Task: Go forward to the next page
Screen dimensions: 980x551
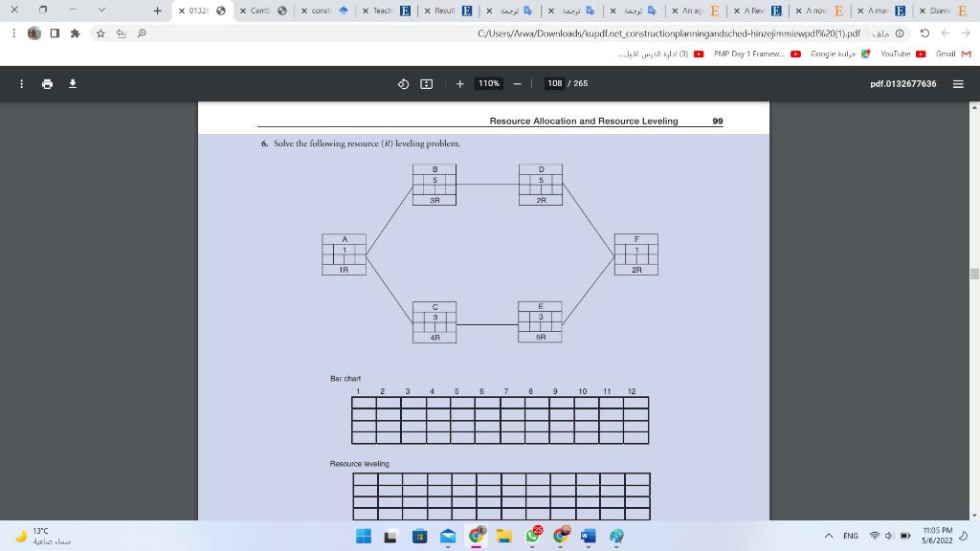Action: click(x=966, y=33)
